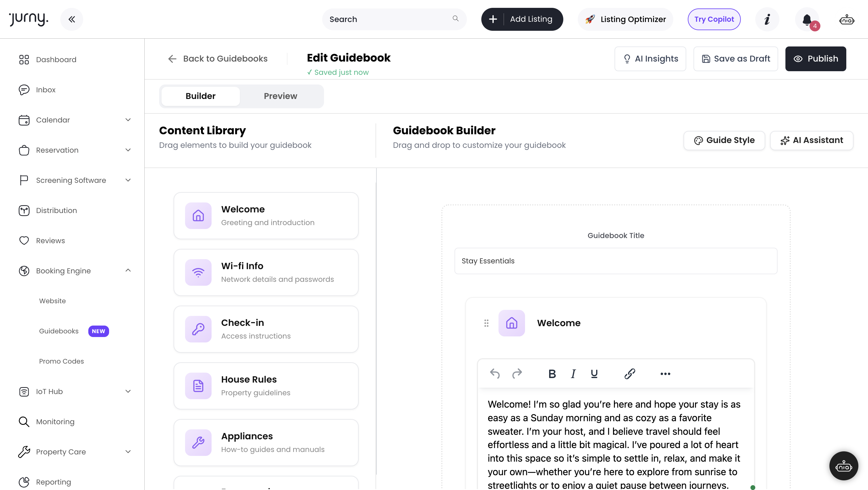
Task: Toggle underline formatting
Action: [594, 373]
